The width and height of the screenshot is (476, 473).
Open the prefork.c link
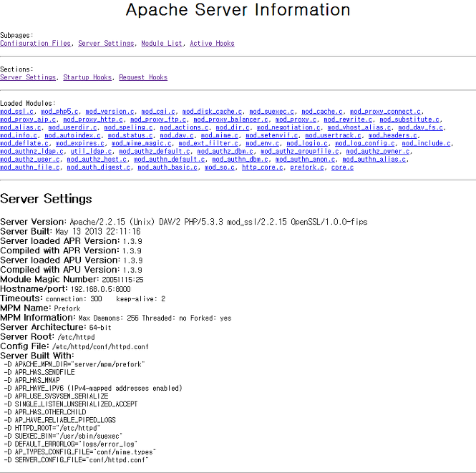[x=307, y=167]
